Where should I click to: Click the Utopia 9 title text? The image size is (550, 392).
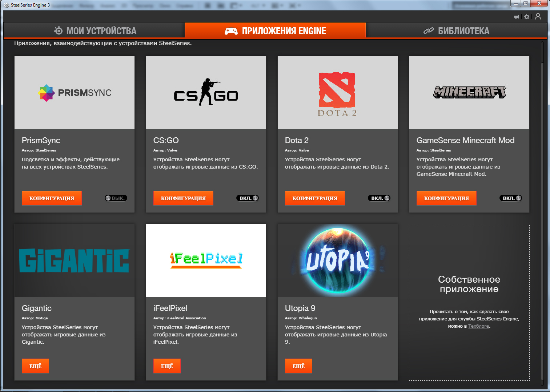300,308
